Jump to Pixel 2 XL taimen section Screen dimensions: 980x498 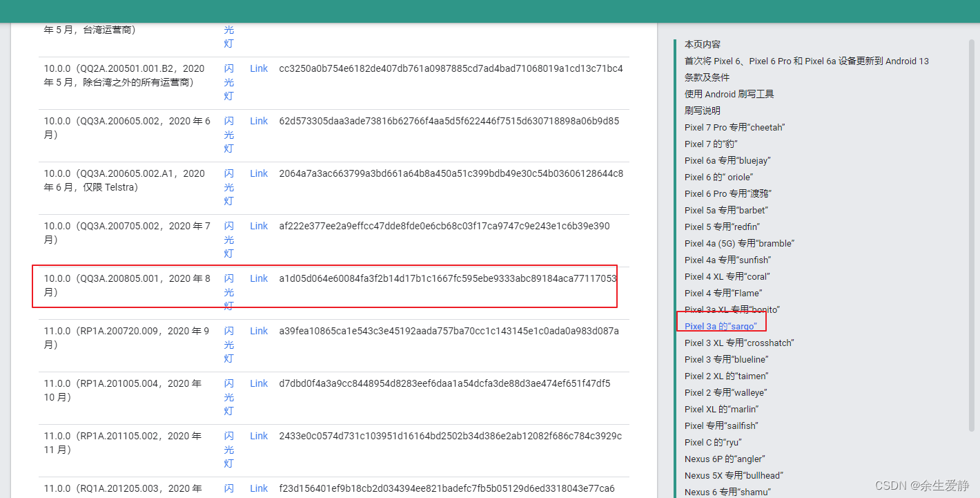coord(726,376)
